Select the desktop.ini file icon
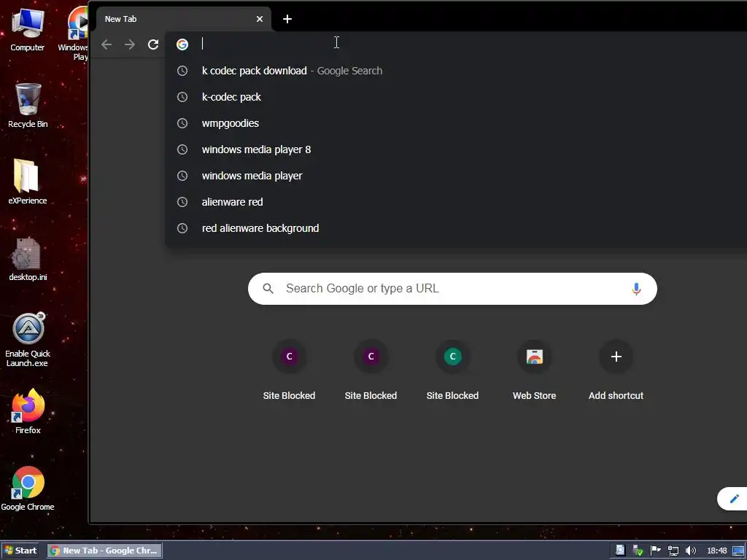The height and width of the screenshot is (560, 747). point(28,260)
